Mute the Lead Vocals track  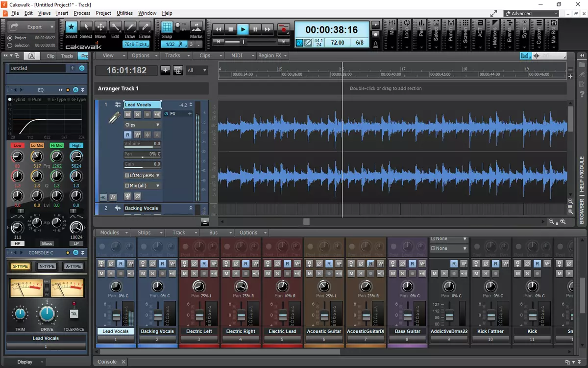tap(128, 114)
